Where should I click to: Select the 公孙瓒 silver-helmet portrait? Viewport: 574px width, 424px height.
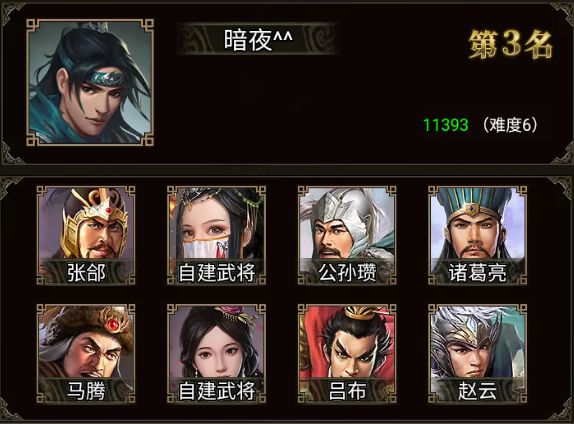347,235
